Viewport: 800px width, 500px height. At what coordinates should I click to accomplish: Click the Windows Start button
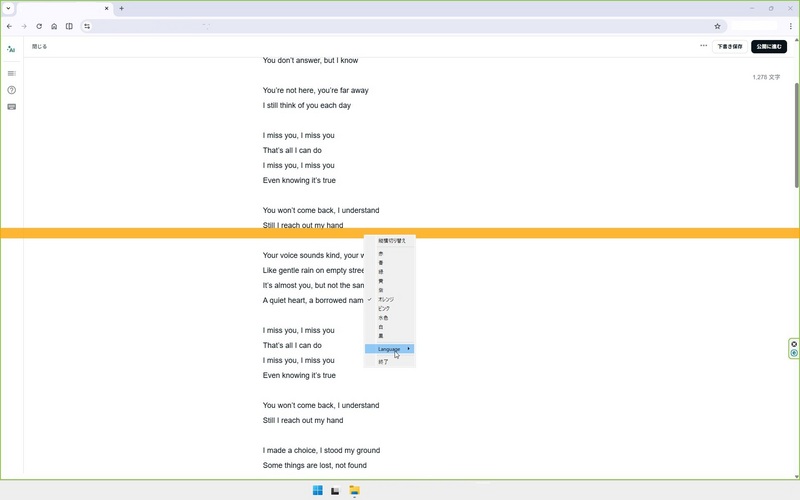click(318, 490)
